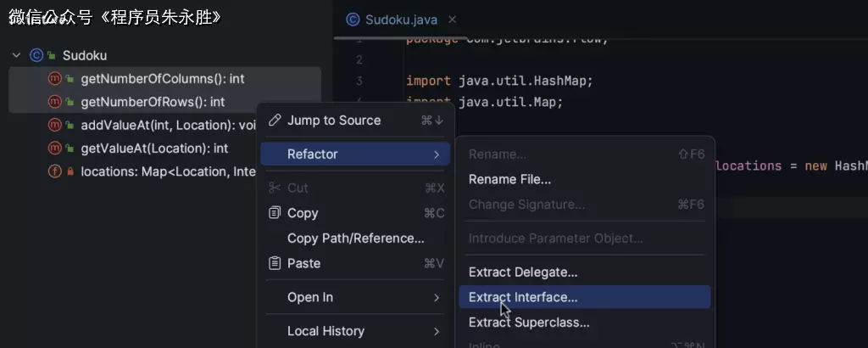
Task: Click the Copy entry in context menu
Action: tap(303, 213)
